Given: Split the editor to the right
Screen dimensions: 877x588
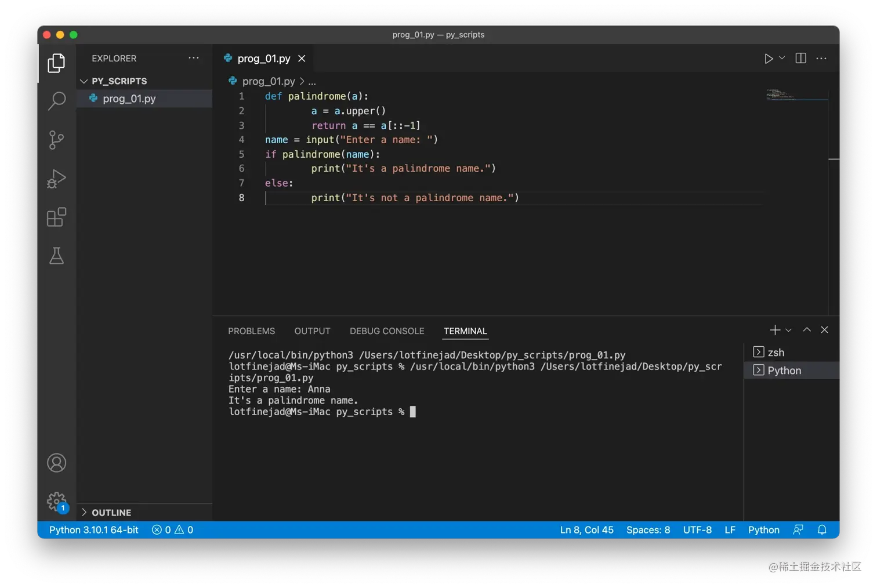Looking at the screenshot, I should coord(800,58).
